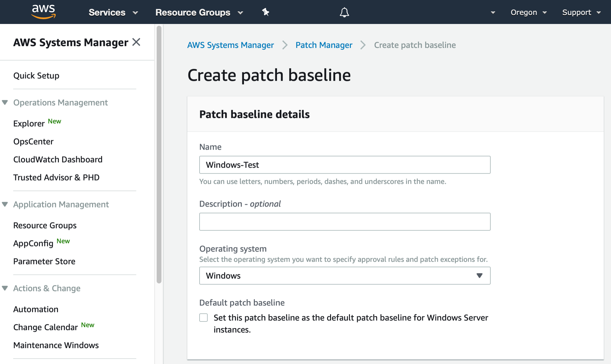The width and height of the screenshot is (611, 364).
Task: Open the Operating system dropdown showing Windows
Action: (345, 276)
